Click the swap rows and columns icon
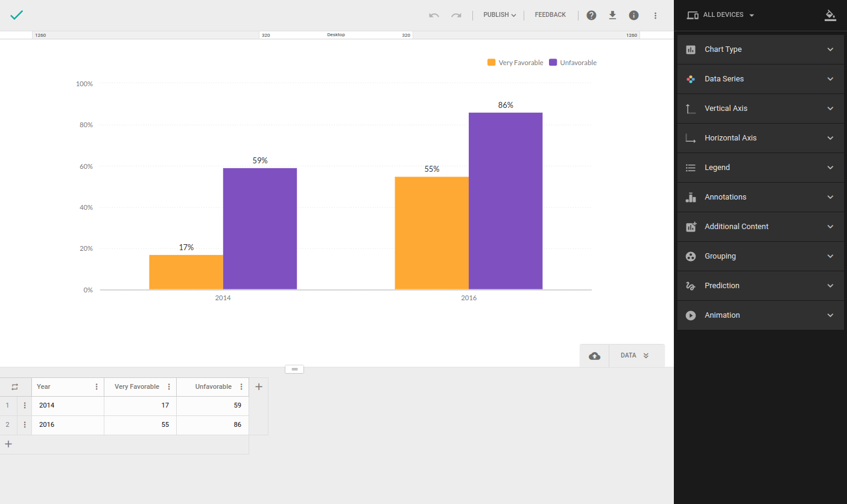The height and width of the screenshot is (504, 847). click(x=15, y=387)
